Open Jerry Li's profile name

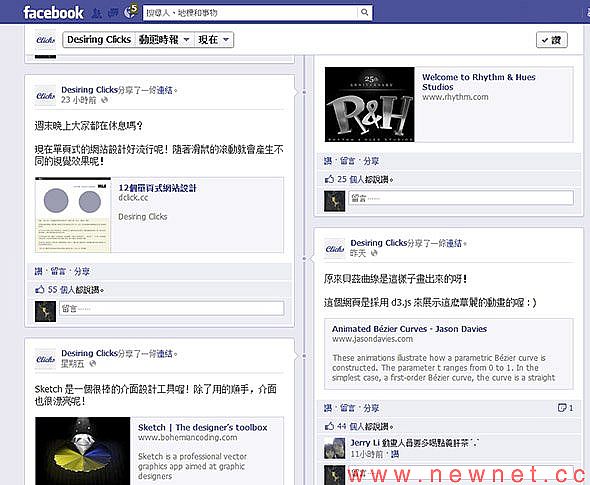click(365, 443)
